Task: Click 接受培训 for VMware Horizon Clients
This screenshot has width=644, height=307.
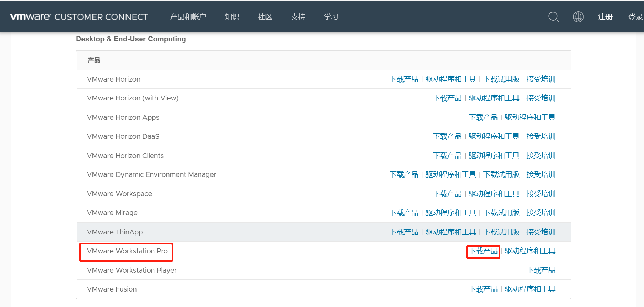Action: [x=541, y=156]
